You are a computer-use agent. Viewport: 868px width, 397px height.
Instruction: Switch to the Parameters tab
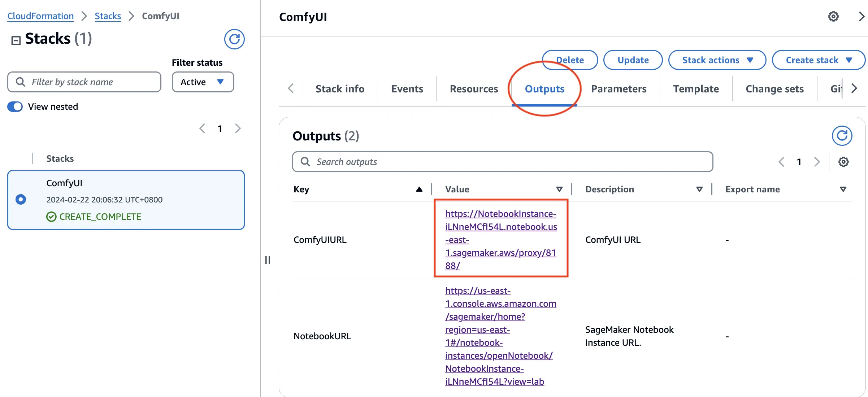coord(619,89)
